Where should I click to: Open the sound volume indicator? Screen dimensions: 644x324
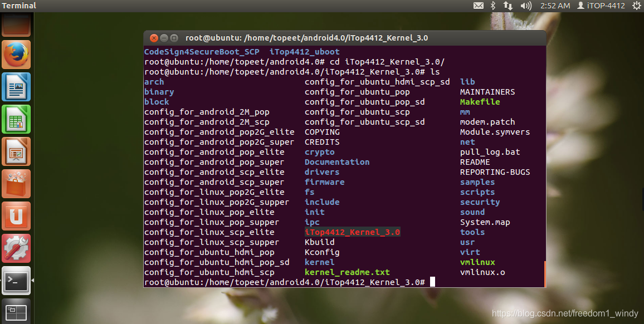[526, 6]
